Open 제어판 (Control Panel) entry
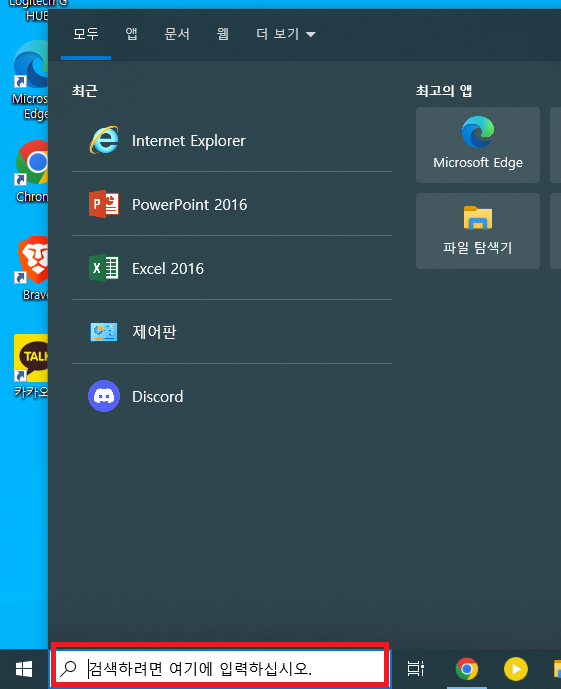This screenshot has height=689, width=561. click(x=232, y=332)
